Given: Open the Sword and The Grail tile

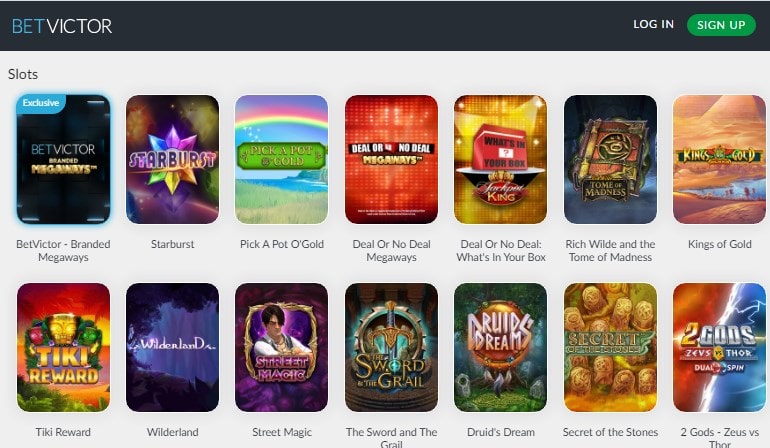Looking at the screenshot, I should pyautogui.click(x=391, y=347).
